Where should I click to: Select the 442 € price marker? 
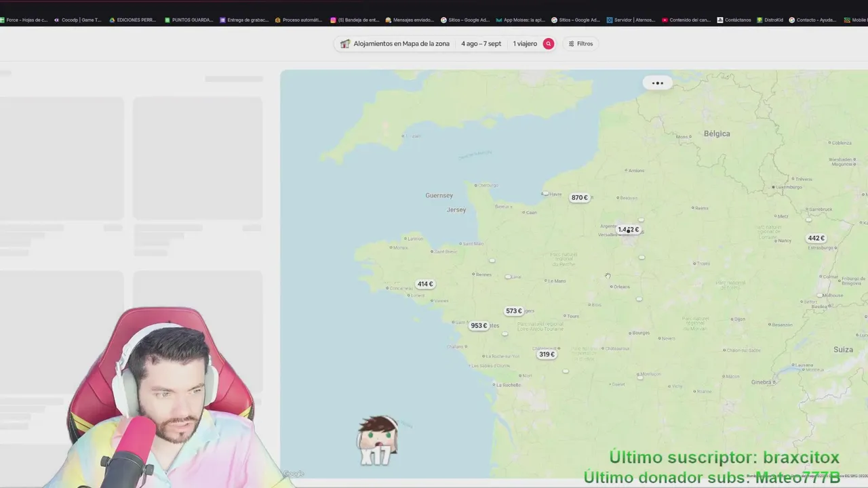[816, 238]
